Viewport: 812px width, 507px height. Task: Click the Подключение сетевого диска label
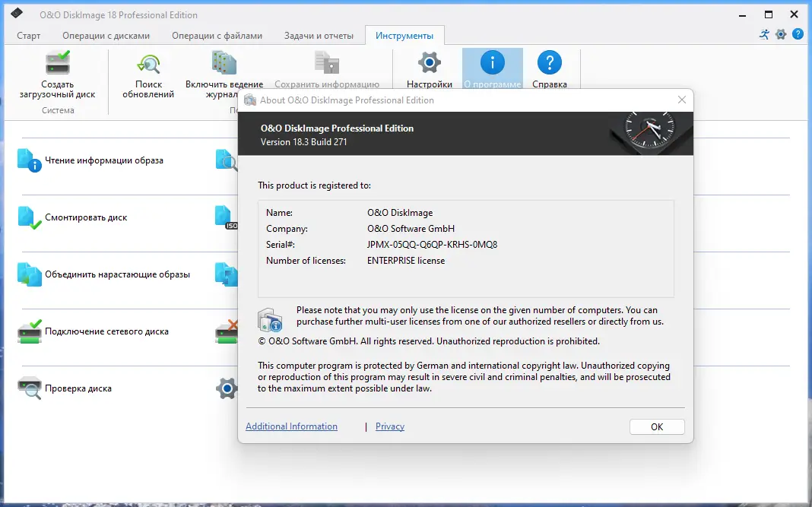106,331
